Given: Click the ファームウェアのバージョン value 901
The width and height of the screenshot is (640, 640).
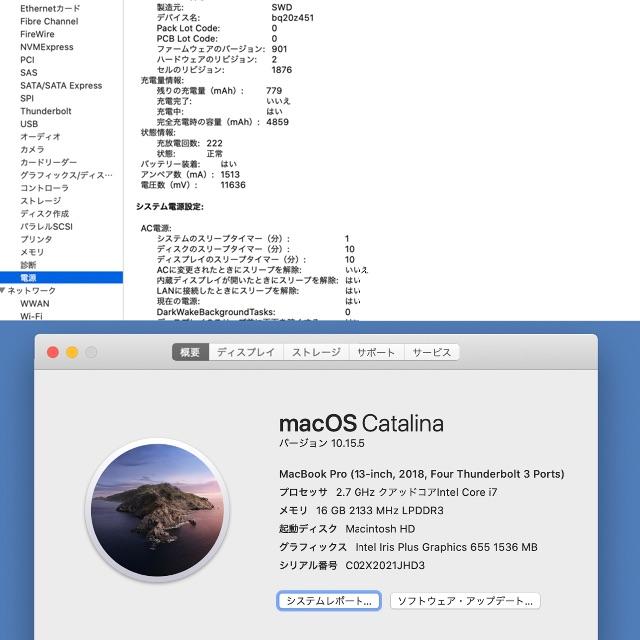Looking at the screenshot, I should tap(280, 49).
